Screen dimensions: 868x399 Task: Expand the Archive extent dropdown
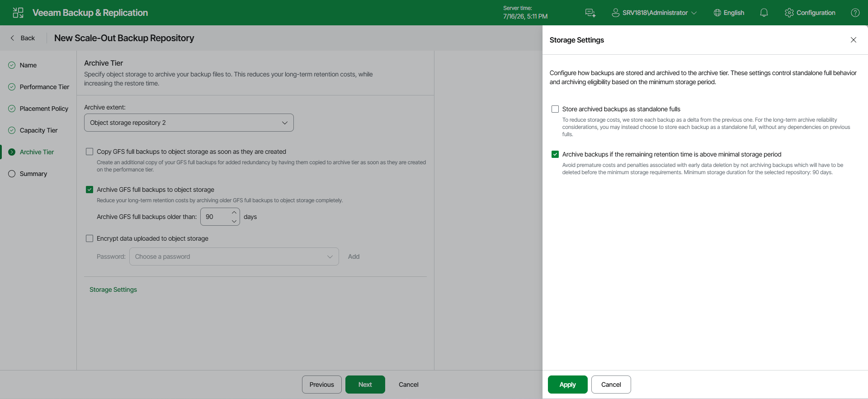pos(189,123)
